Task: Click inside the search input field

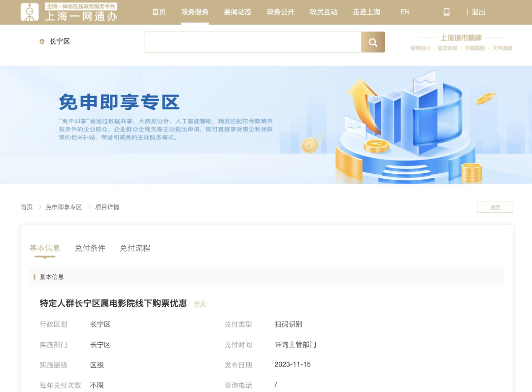Action: point(251,42)
